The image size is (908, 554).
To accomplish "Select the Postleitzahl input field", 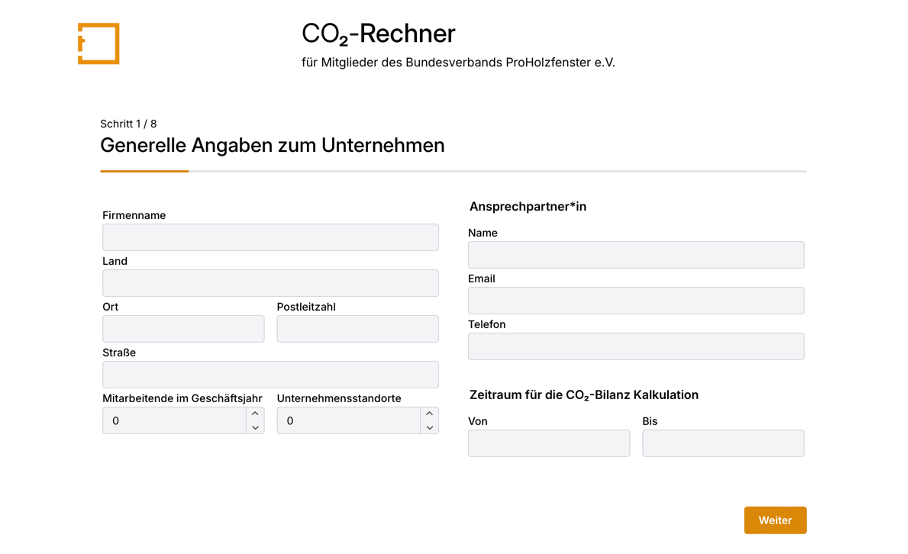I will tap(358, 329).
